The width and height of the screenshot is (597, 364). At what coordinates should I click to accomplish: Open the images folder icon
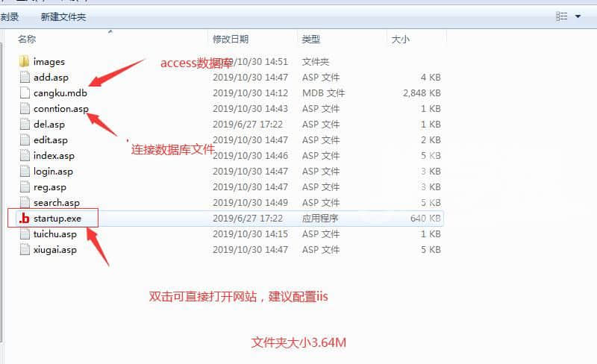(x=24, y=62)
